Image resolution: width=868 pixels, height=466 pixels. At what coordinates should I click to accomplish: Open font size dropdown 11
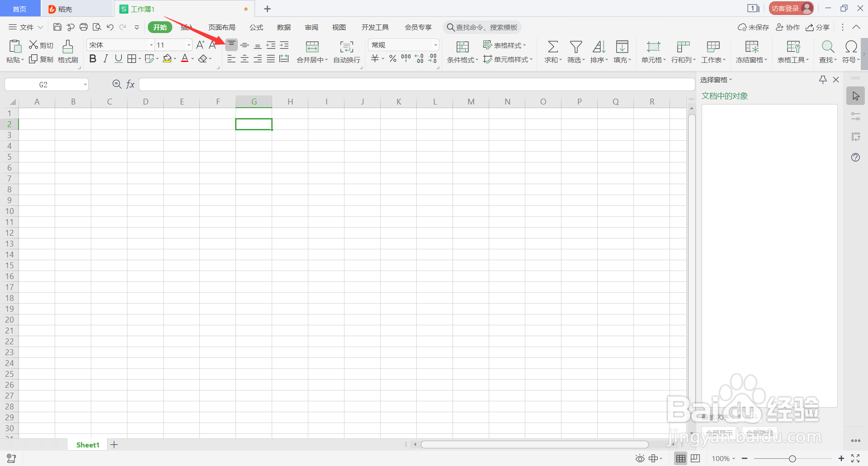tap(189, 45)
